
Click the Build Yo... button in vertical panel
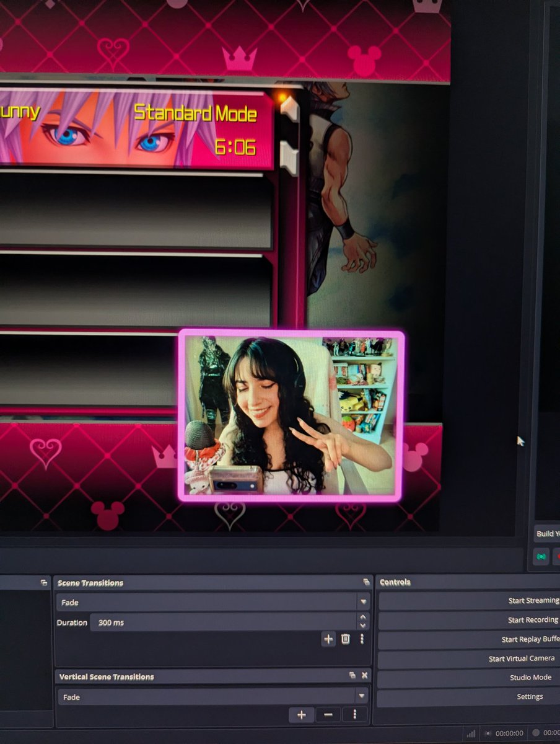pos(546,533)
